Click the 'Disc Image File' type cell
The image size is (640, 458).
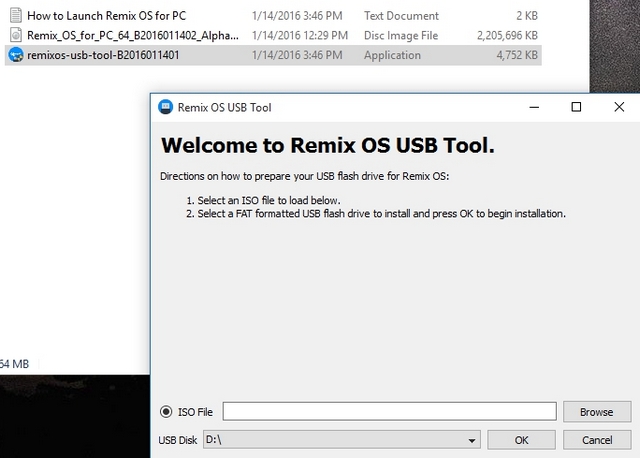point(401,36)
